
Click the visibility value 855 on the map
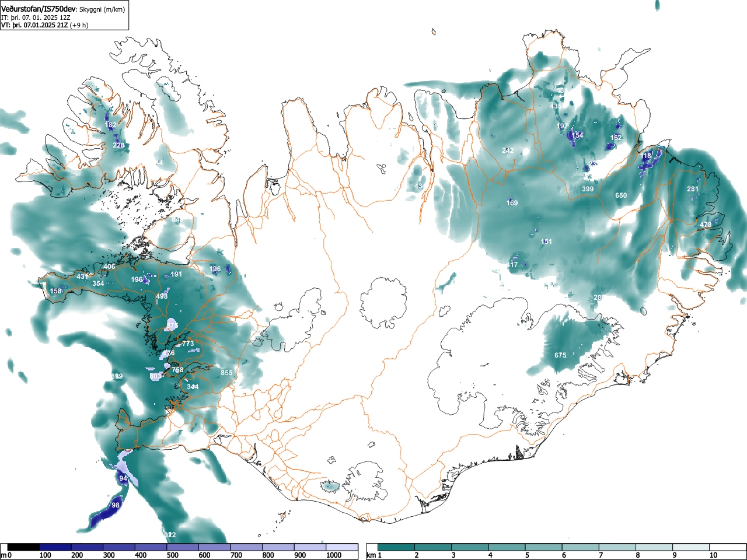(x=226, y=373)
